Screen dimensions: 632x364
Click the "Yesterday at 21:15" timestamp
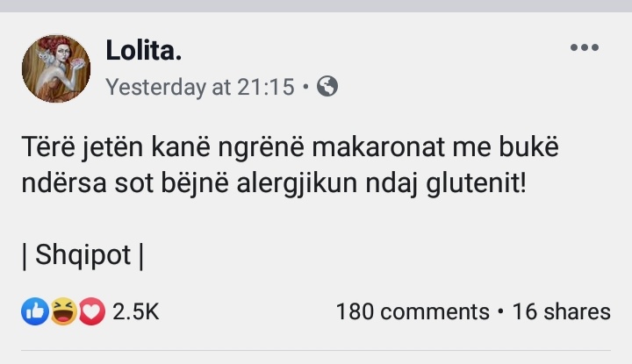(x=200, y=87)
